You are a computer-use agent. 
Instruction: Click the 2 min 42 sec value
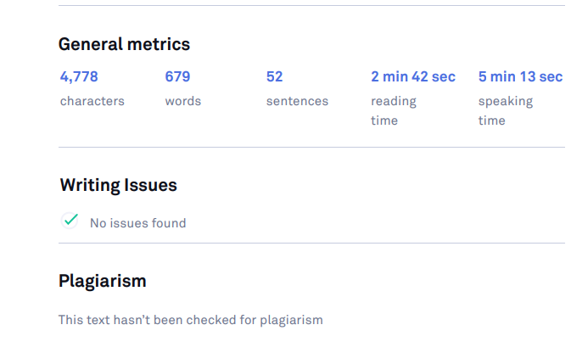coord(413,77)
